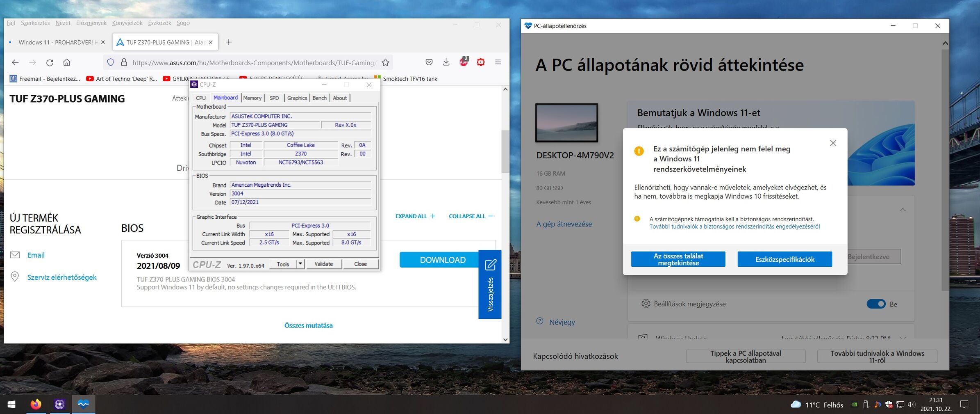
Task: Click the tracking protection shield icon
Action: [110, 62]
